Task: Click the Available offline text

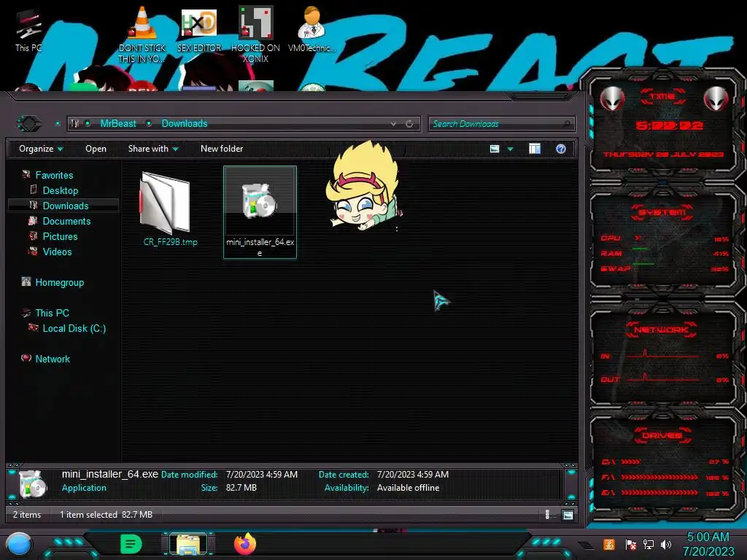Action: tap(408, 488)
